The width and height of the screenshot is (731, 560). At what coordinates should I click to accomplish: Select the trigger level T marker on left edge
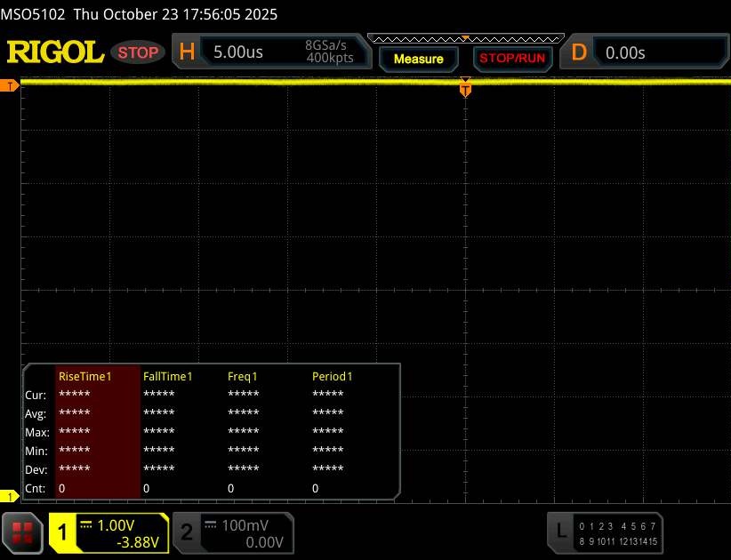point(11,85)
